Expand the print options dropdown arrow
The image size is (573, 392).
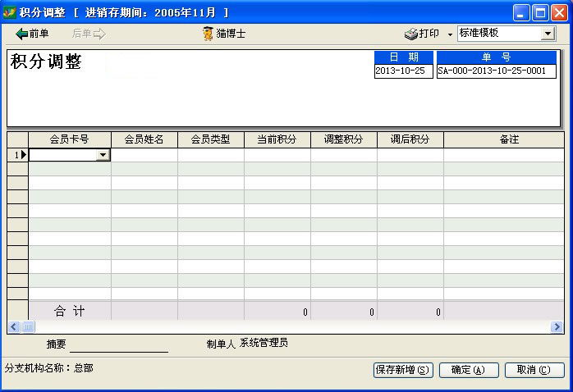pyautogui.click(x=450, y=34)
